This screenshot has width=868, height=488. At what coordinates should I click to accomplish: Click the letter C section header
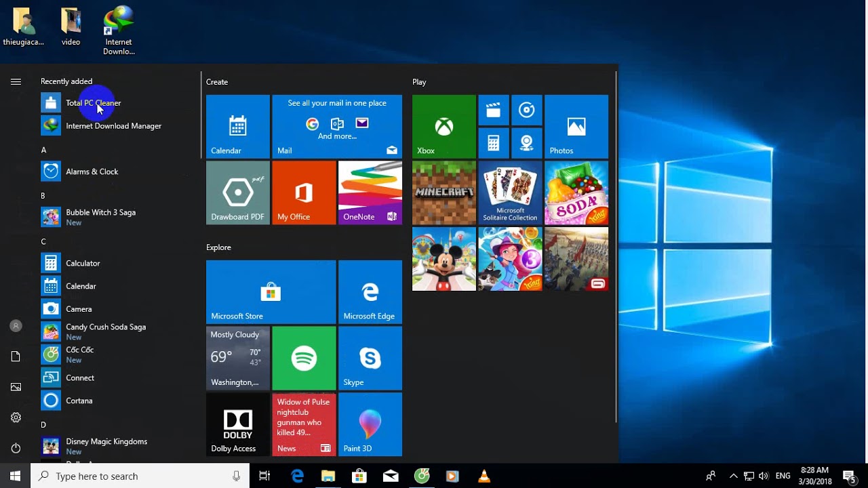pos(43,241)
